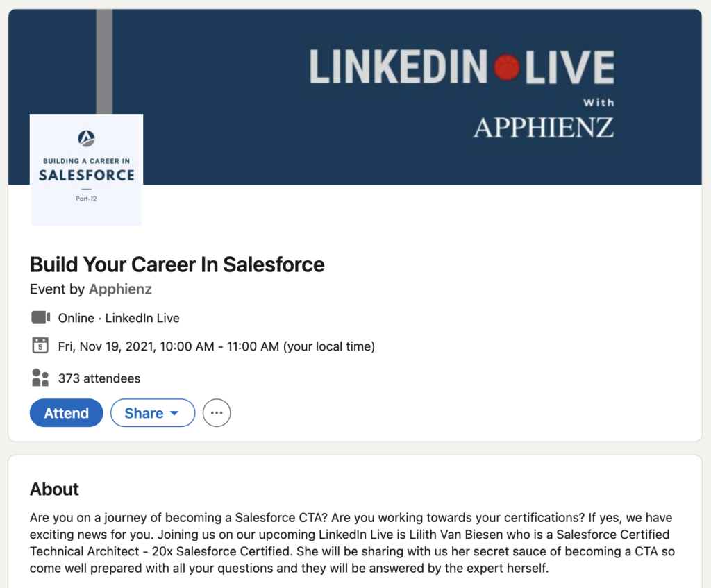The image size is (711, 588).
Task: Open the Apphienz organizer link
Action: tap(119, 289)
